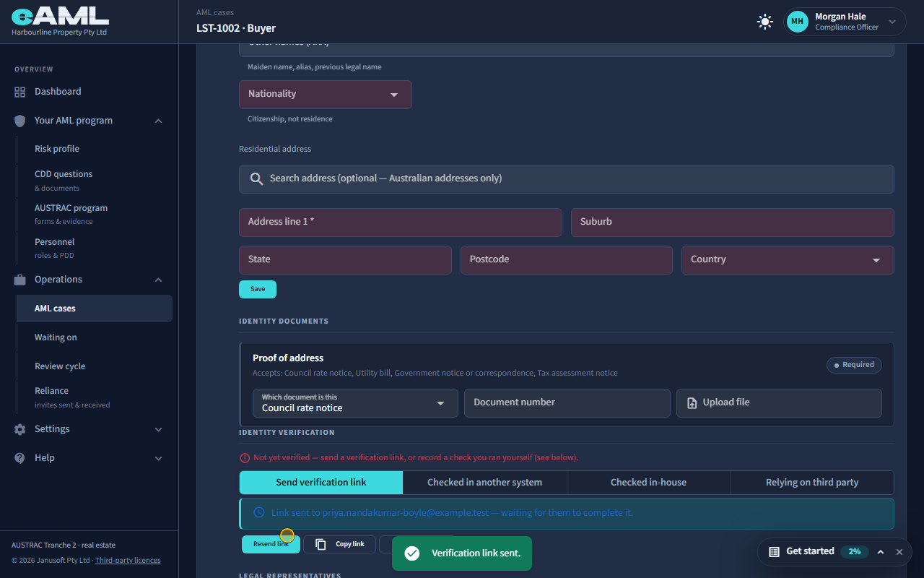Click the Save button

point(258,289)
